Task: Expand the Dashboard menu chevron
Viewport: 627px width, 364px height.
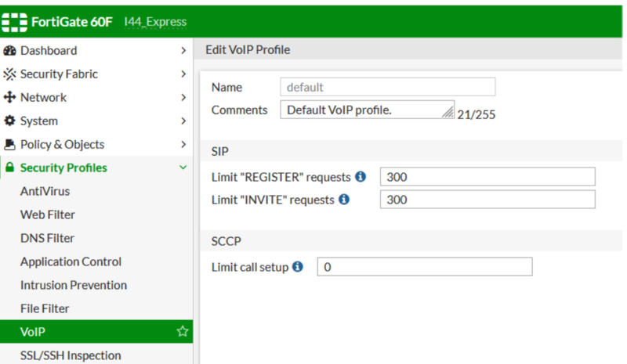Action: pos(183,51)
